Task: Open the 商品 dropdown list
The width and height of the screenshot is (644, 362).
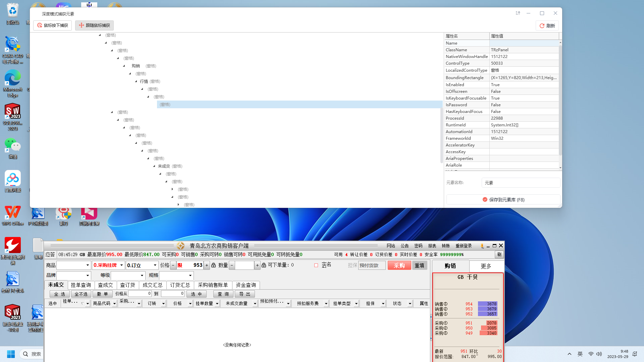Action: tap(88, 265)
